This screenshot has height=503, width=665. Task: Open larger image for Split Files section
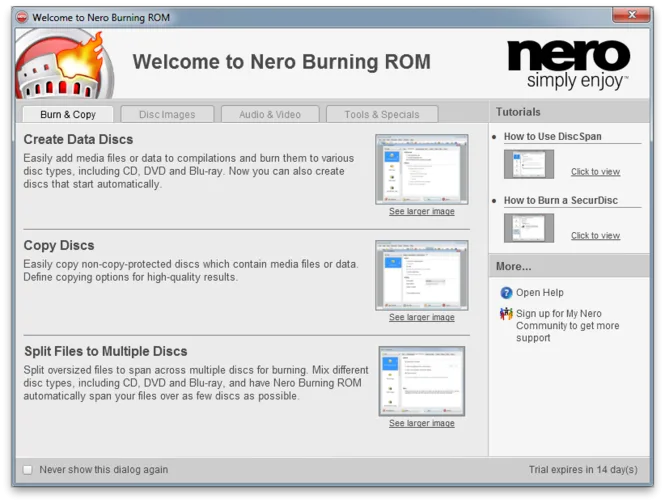click(422, 423)
